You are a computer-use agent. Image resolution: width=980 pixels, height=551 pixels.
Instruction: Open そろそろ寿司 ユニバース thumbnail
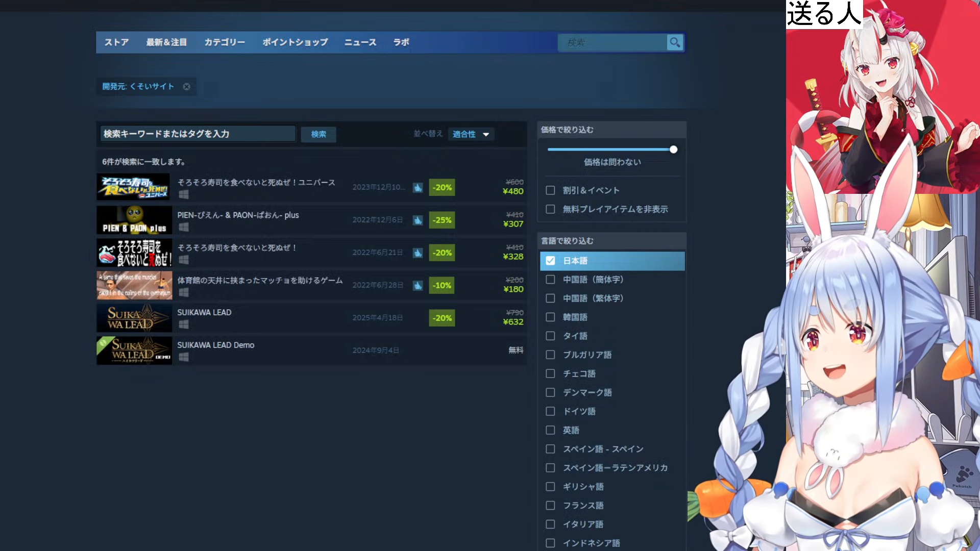134,187
